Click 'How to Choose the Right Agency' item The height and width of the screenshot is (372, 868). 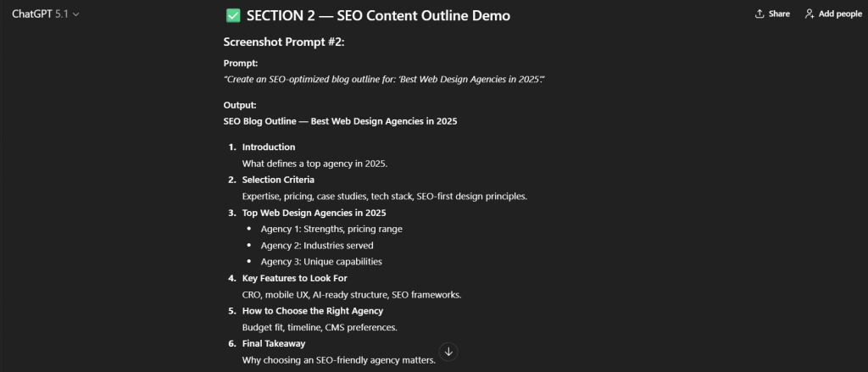(313, 311)
